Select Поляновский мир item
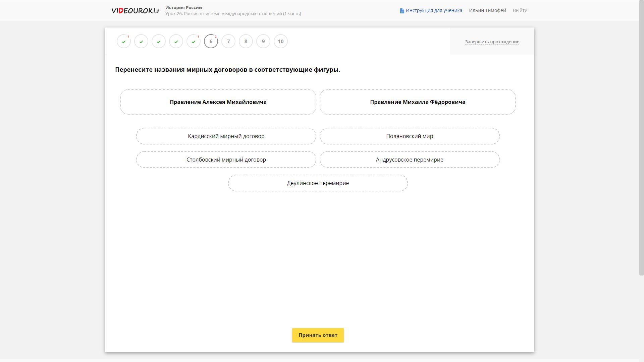Screen dimensions: 644x362 (x=409, y=136)
